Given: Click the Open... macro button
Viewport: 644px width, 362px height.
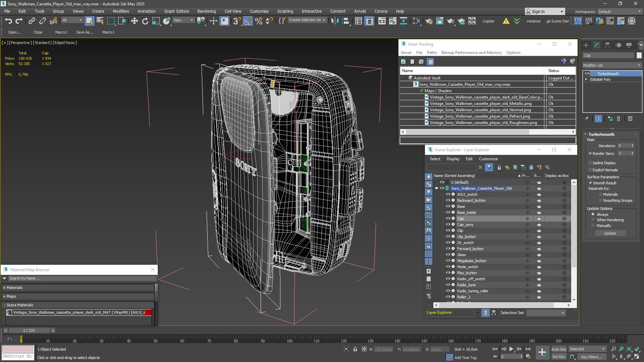Looking at the screenshot, I should click(x=14, y=32).
